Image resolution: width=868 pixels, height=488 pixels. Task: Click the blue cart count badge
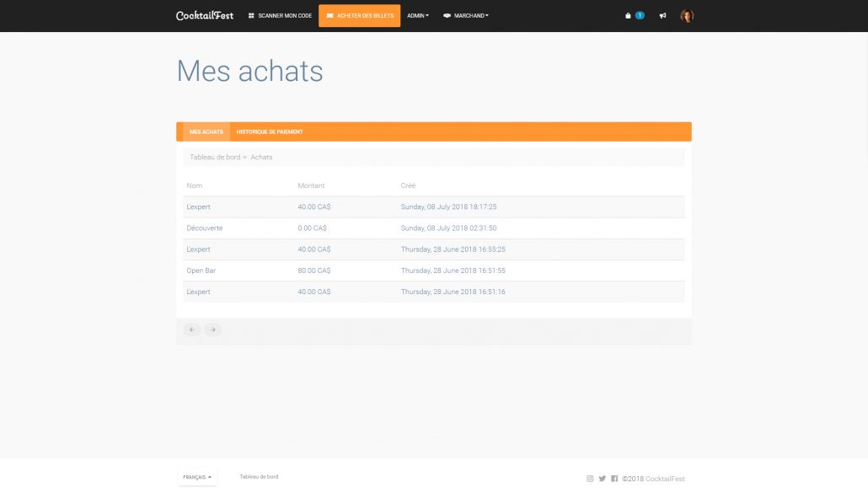point(640,15)
